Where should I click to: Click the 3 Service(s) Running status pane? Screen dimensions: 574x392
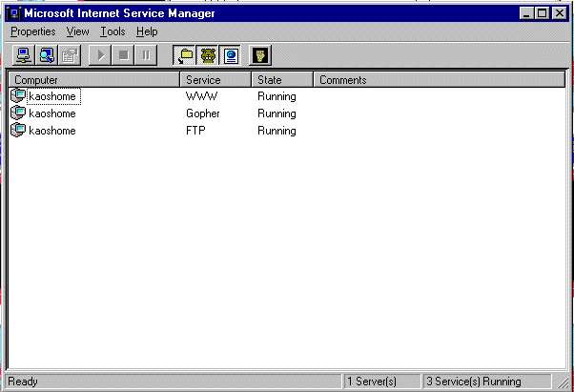tap(487, 382)
